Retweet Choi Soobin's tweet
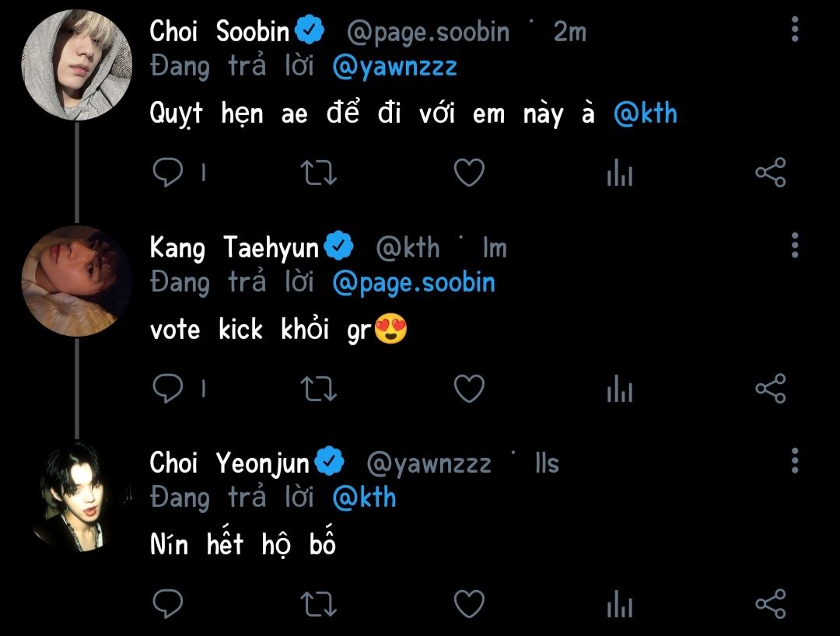Viewport: 840px width, 636px height. point(318,173)
